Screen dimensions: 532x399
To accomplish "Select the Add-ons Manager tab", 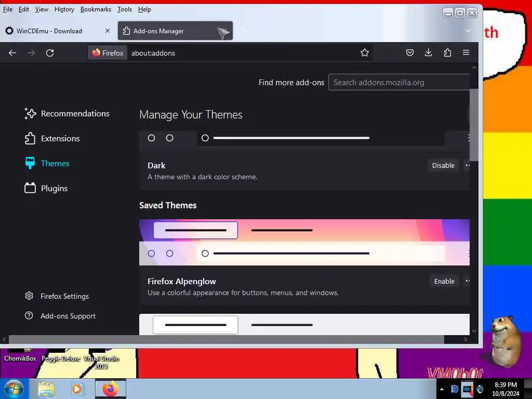I will [175, 31].
